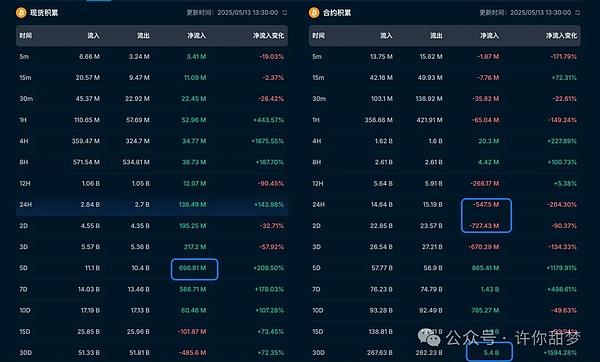This screenshot has height=362, width=600.
Task: Click inflow value 14.03 B in 7D row
Action: tap(89, 289)
